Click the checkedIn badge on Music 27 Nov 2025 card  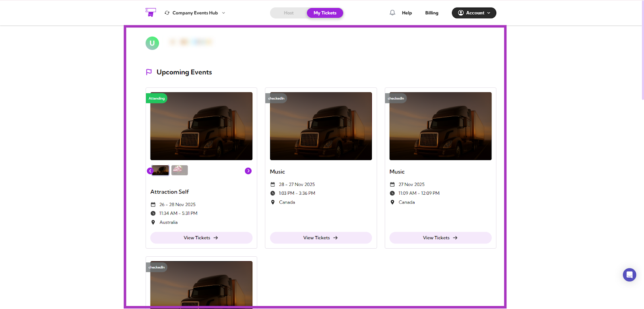coord(396,99)
